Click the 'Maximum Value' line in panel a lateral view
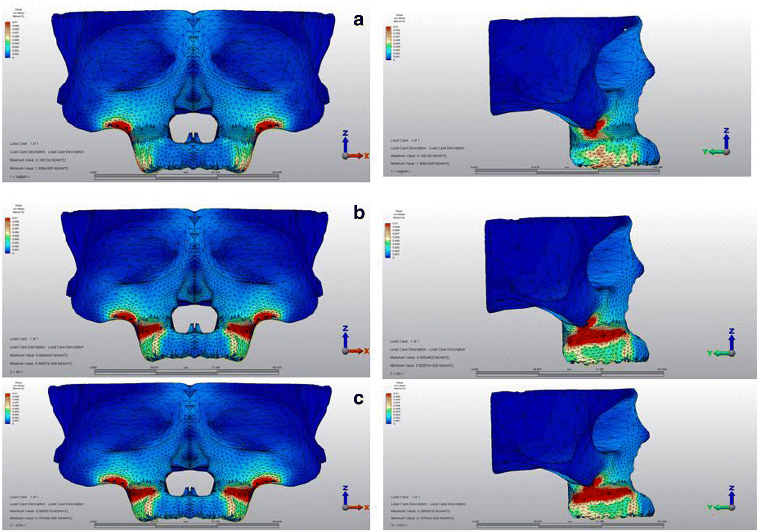 pyautogui.click(x=419, y=156)
